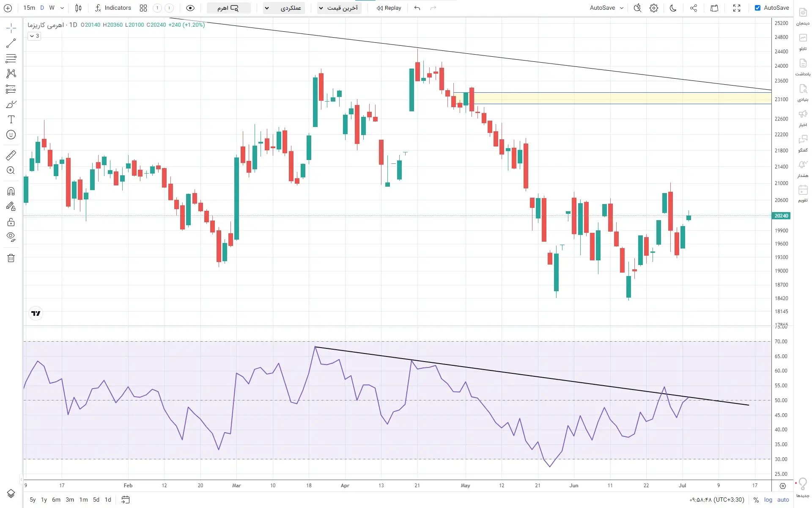The height and width of the screenshot is (508, 812).
Task: Open the candlestick chart type menu
Action: click(x=78, y=8)
